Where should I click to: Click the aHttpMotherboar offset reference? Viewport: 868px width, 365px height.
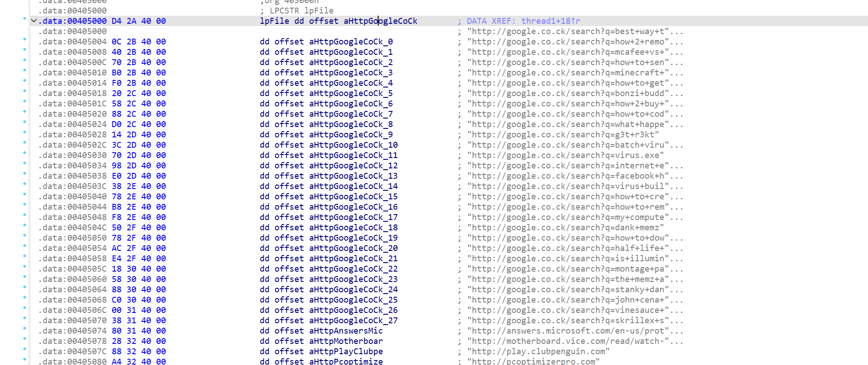(346, 341)
